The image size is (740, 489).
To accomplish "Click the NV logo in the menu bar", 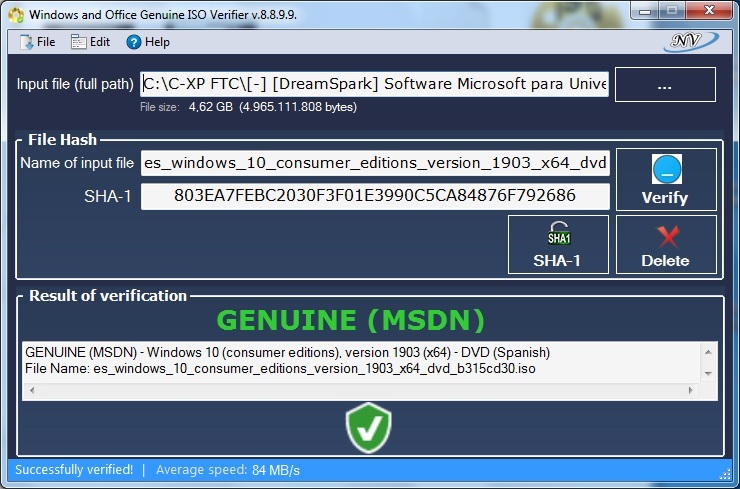I will coord(689,42).
